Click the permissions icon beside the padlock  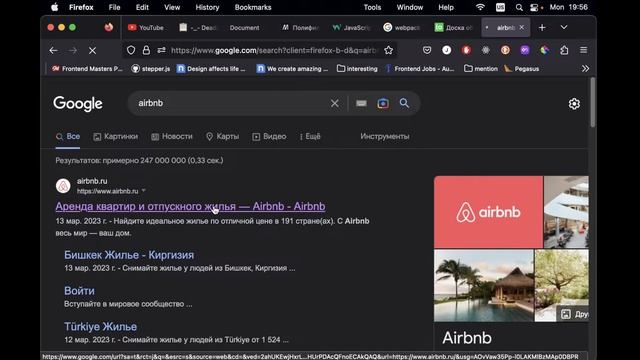[x=161, y=50]
